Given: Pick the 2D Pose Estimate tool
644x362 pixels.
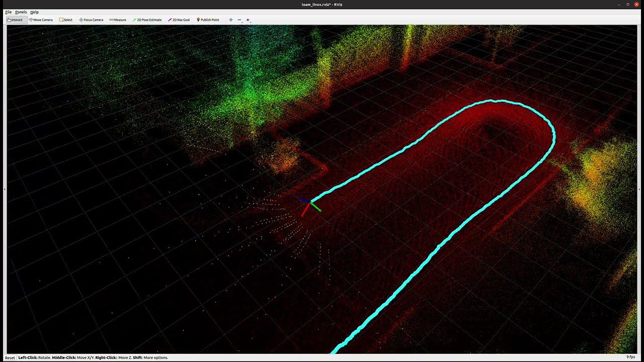Looking at the screenshot, I should (147, 20).
